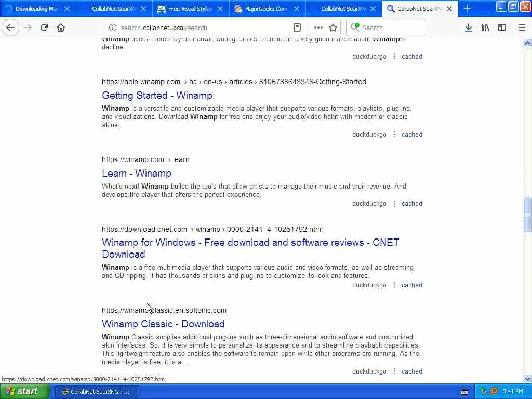The width and height of the screenshot is (532, 399).
Task: Show site information icon in address bar
Action: [113, 28]
